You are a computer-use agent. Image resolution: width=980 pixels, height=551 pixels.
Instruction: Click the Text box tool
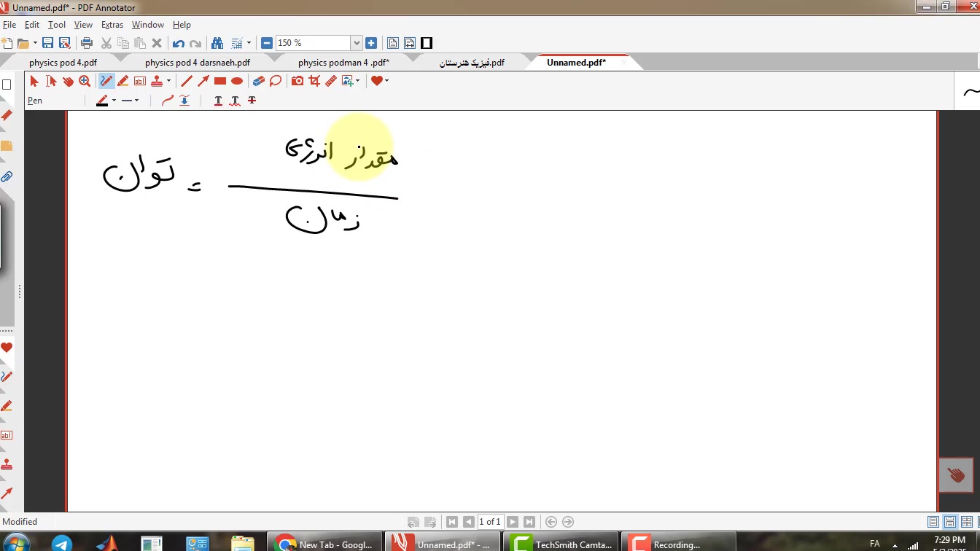coord(140,81)
